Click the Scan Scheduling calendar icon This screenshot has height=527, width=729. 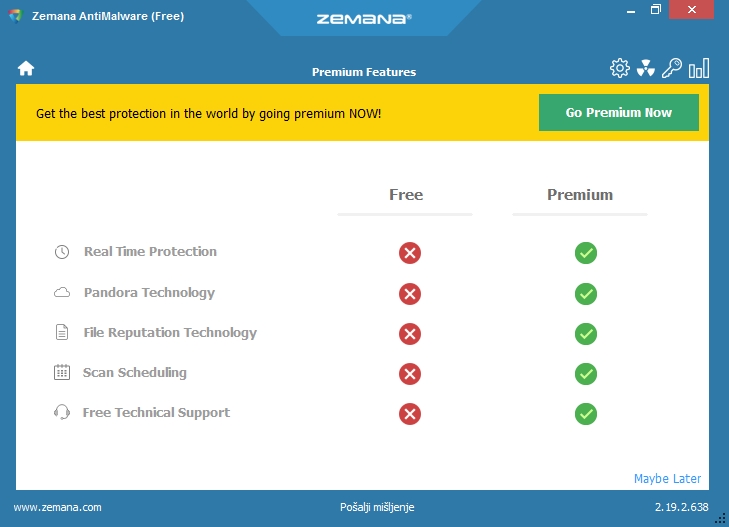click(x=62, y=373)
